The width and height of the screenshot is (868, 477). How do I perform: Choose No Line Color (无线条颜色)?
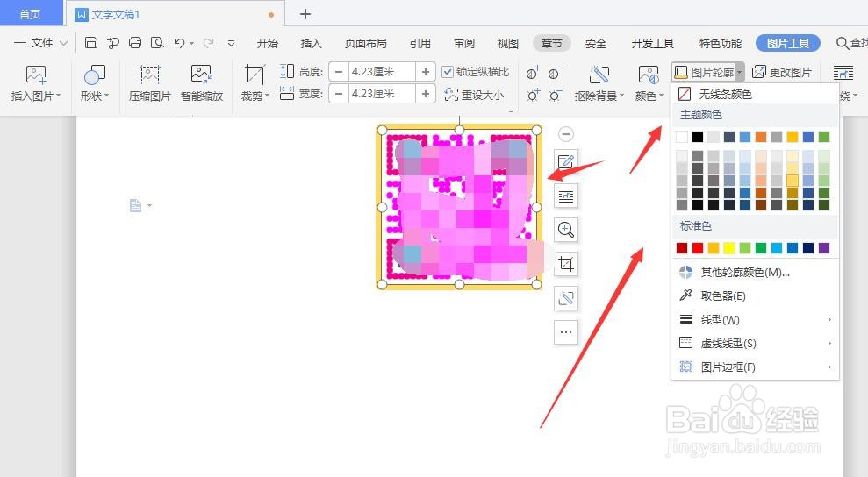755,94
